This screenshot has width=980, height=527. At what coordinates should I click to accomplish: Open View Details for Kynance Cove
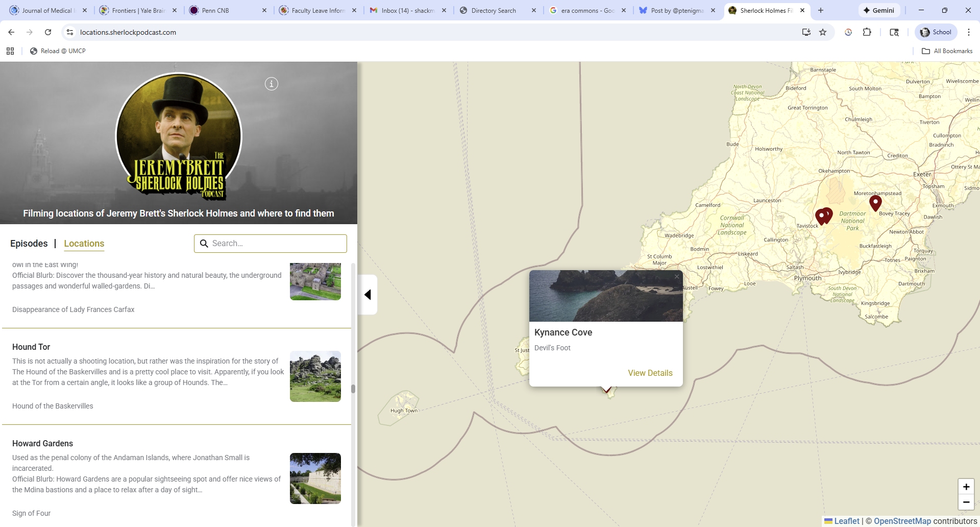pyautogui.click(x=650, y=373)
